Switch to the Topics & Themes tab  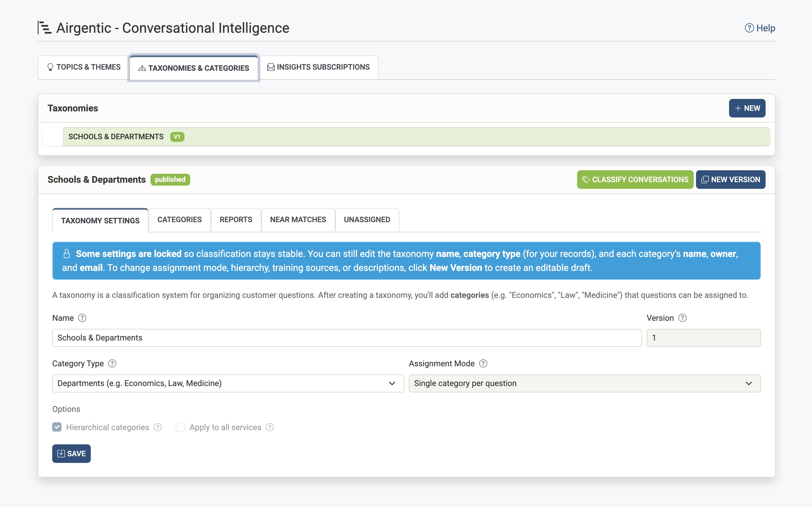click(x=84, y=67)
